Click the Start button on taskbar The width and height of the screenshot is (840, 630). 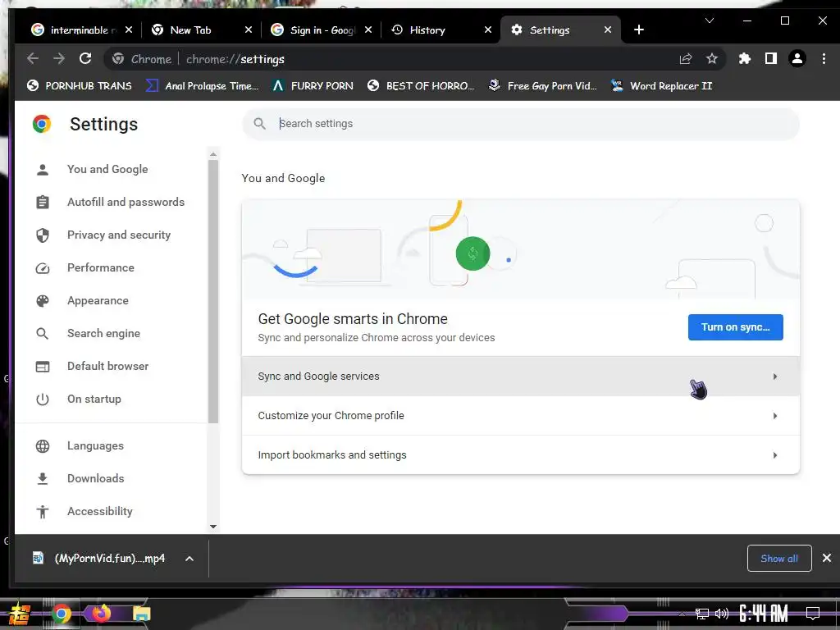coord(19,614)
